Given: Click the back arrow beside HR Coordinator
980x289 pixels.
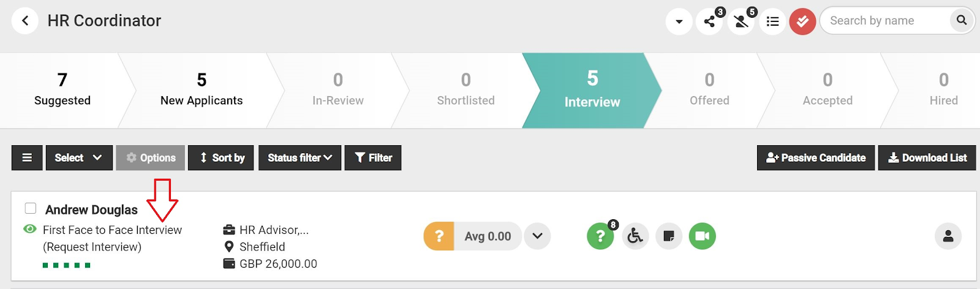Looking at the screenshot, I should pos(25,21).
